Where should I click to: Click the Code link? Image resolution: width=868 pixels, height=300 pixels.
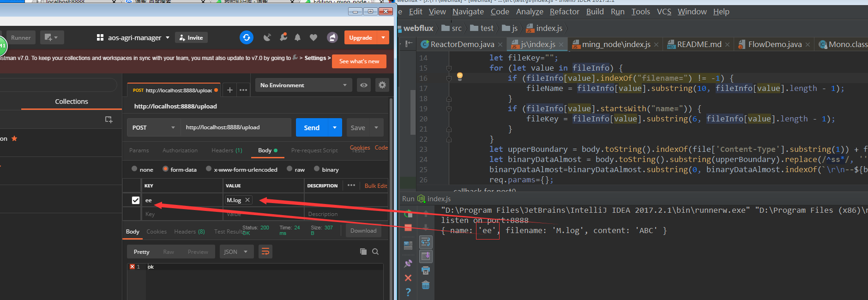point(381,147)
